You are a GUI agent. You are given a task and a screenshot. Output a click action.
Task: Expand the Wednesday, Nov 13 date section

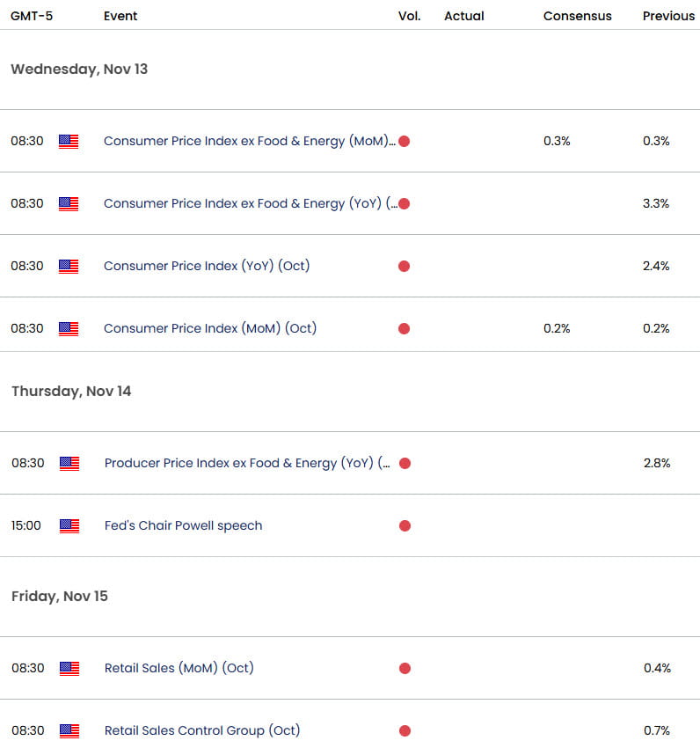tap(78, 69)
